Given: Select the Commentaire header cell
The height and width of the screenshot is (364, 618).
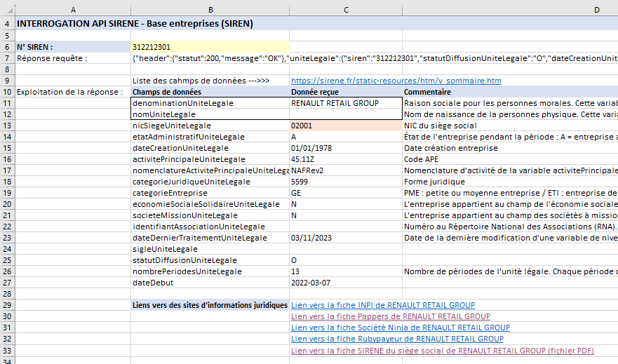Looking at the screenshot, I should pos(510,92).
